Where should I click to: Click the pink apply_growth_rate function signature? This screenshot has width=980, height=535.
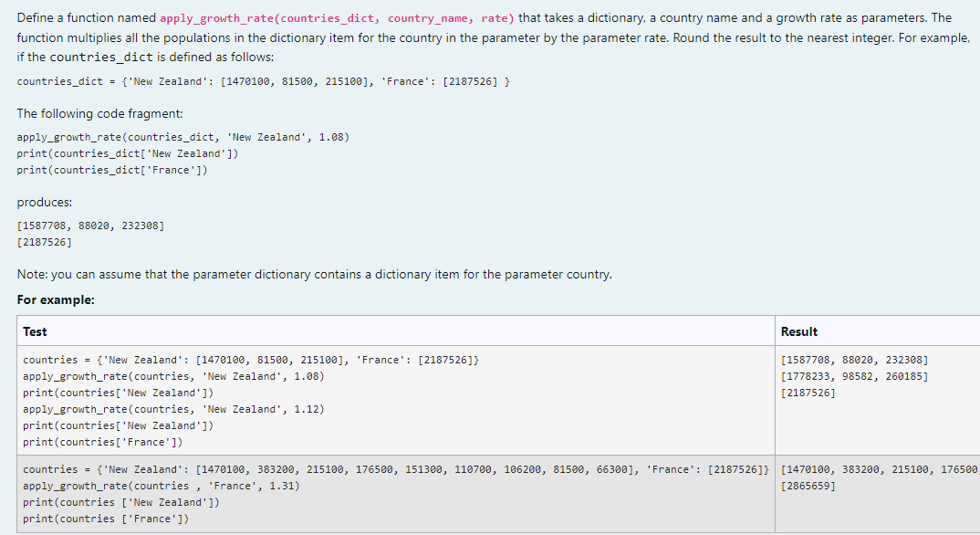[x=338, y=18]
